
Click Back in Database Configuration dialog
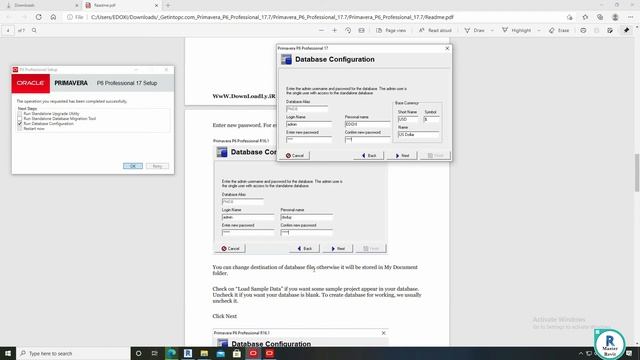click(369, 156)
